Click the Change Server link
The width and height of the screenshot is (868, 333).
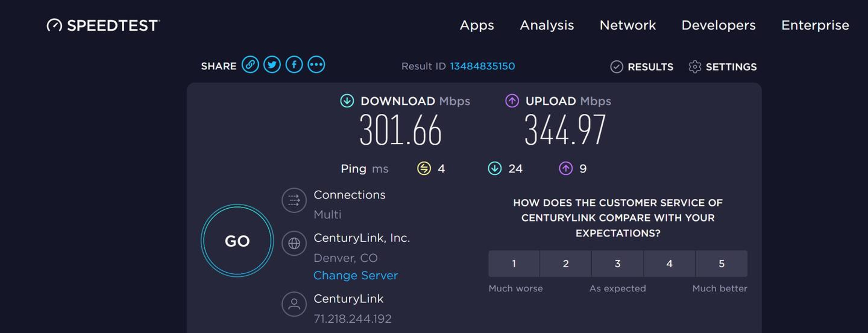point(355,276)
